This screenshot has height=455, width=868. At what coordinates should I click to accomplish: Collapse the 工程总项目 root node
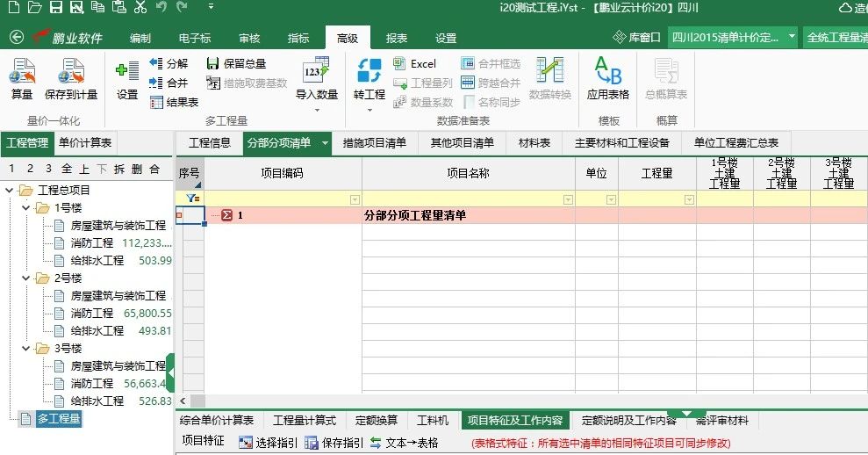[10, 191]
